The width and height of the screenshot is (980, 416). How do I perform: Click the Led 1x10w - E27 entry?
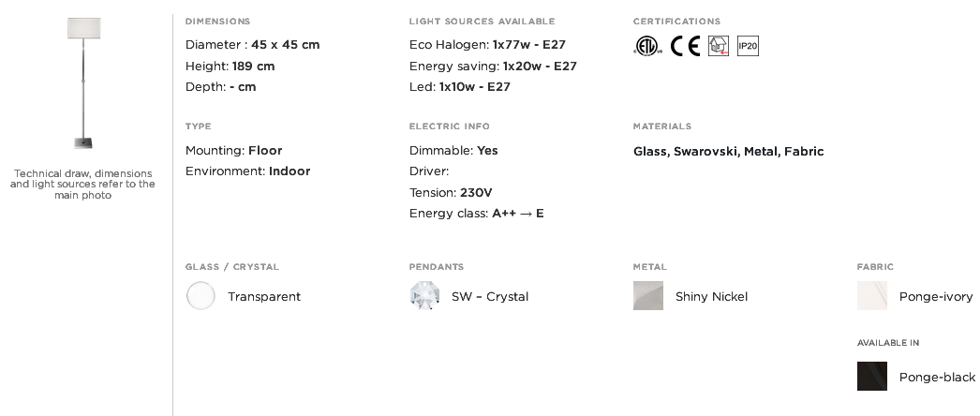(460, 87)
